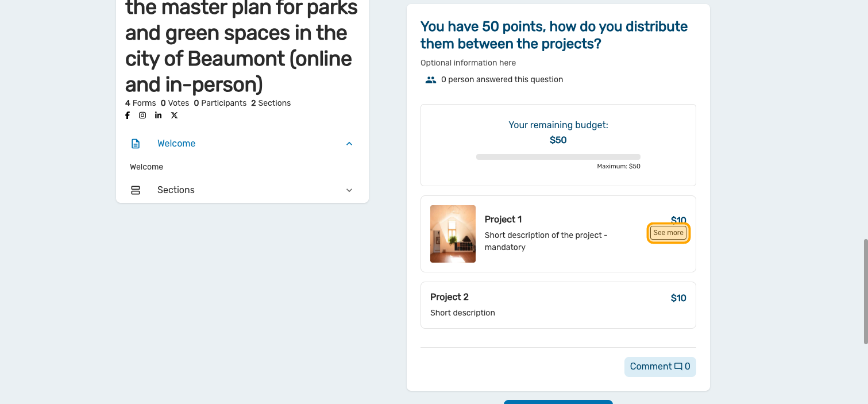Viewport: 868px width, 404px height.
Task: Click the Facebook share icon
Action: point(128,116)
